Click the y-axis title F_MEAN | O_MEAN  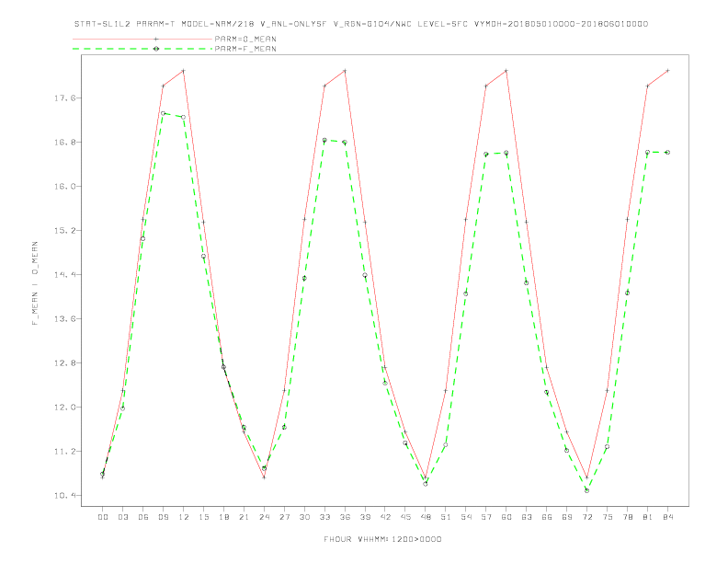[x=35, y=283]
